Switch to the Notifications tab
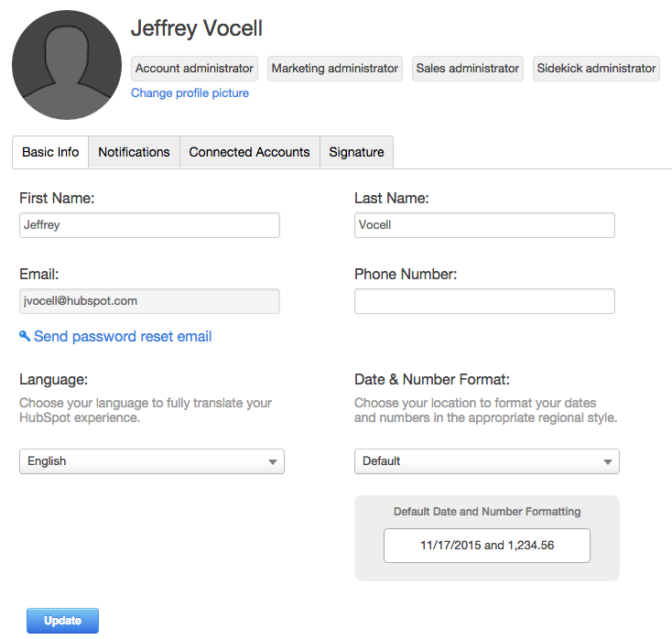The image size is (672, 639). pos(134,152)
